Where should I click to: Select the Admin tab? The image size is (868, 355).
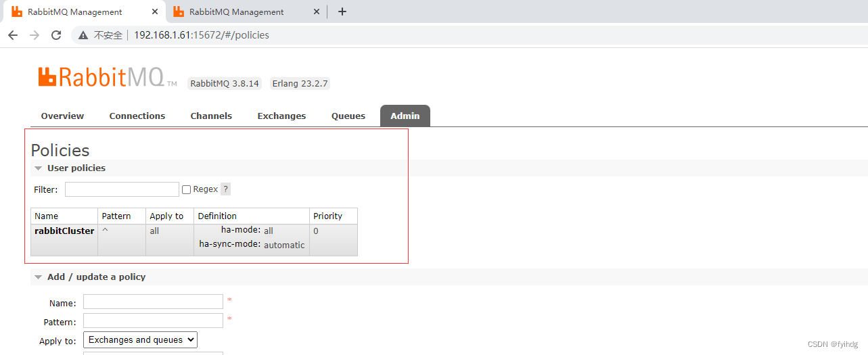point(405,116)
